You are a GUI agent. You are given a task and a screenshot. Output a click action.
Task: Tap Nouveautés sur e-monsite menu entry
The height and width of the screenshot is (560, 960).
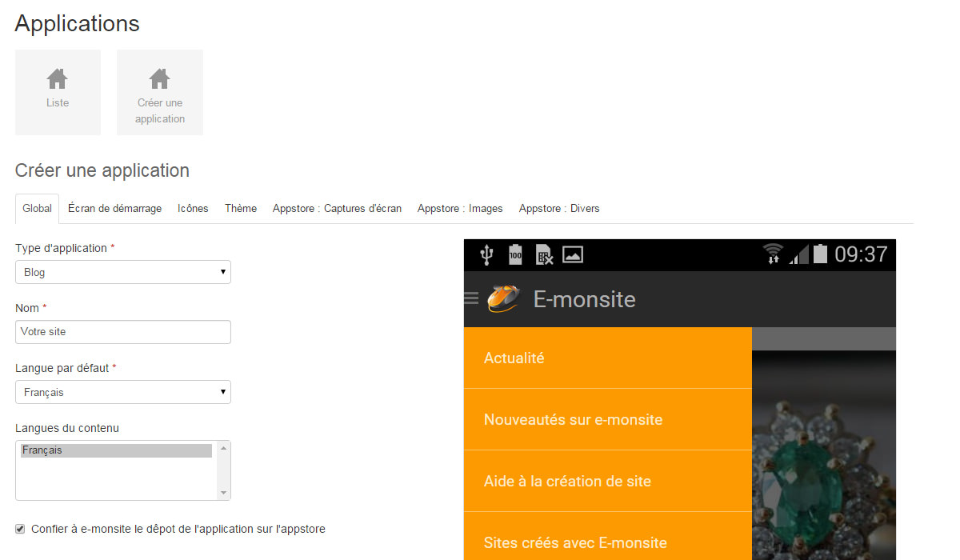pyautogui.click(x=608, y=419)
